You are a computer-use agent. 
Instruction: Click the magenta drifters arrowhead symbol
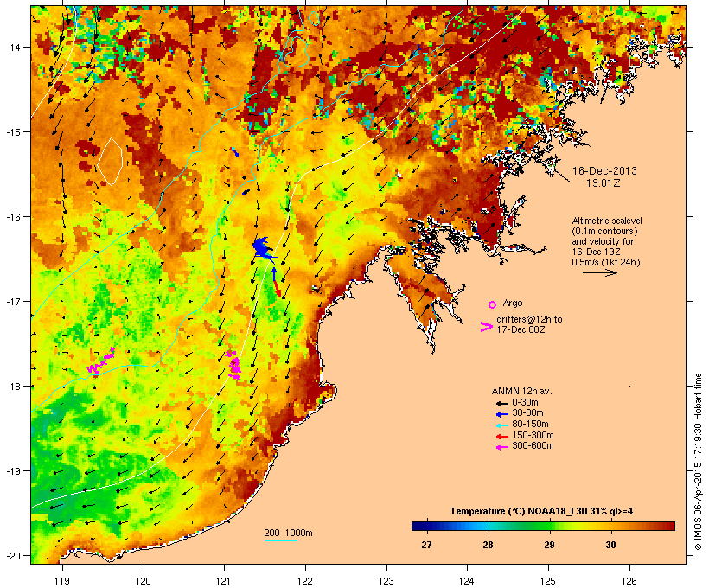click(486, 327)
